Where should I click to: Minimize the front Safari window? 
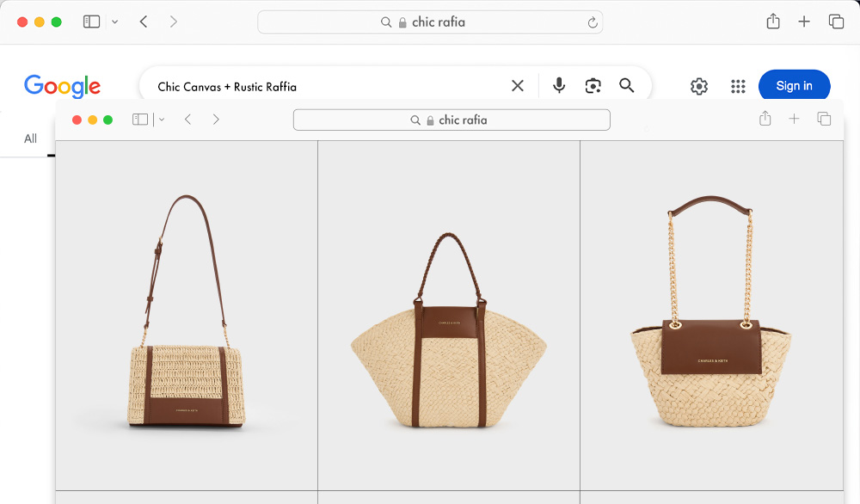tap(92, 120)
